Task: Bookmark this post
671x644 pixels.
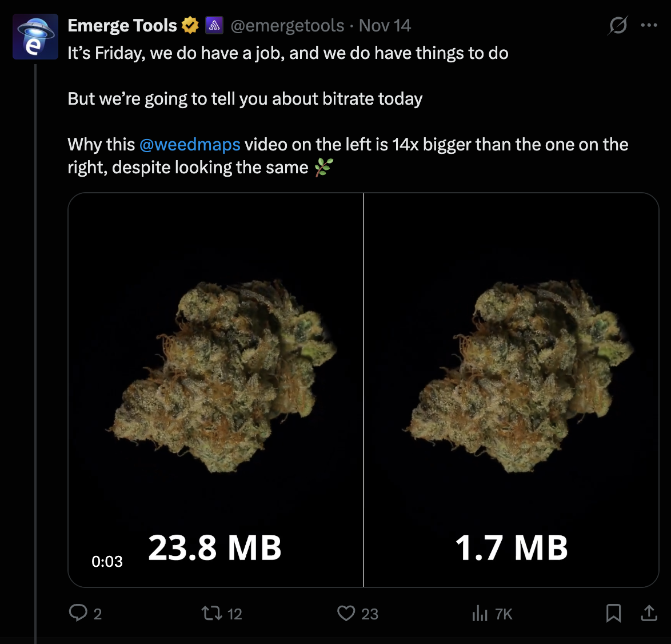Action: coord(613,613)
